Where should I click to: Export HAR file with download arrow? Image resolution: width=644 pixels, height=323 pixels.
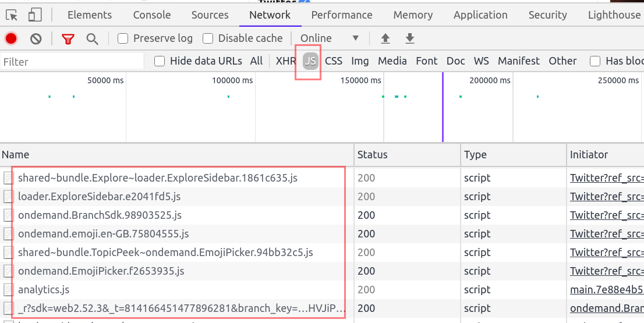(410, 38)
